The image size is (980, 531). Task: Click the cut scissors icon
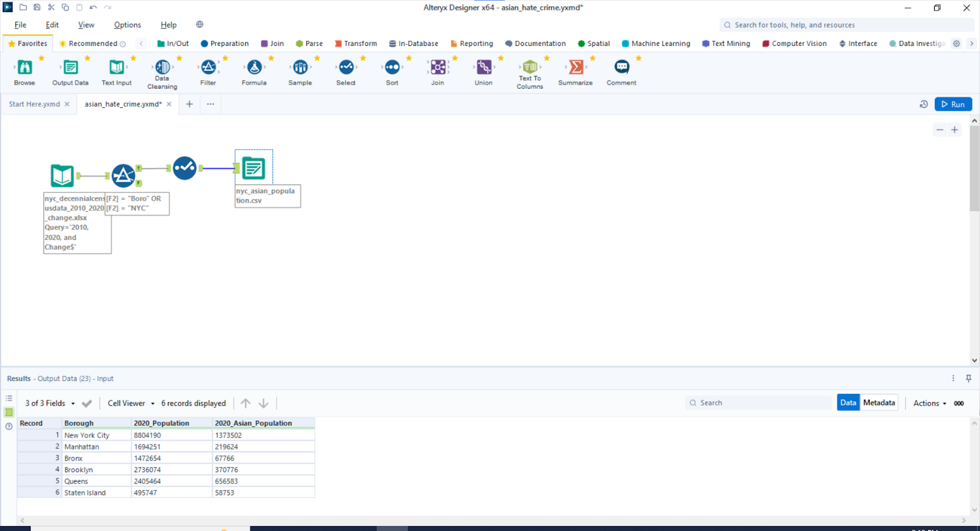(51, 7)
